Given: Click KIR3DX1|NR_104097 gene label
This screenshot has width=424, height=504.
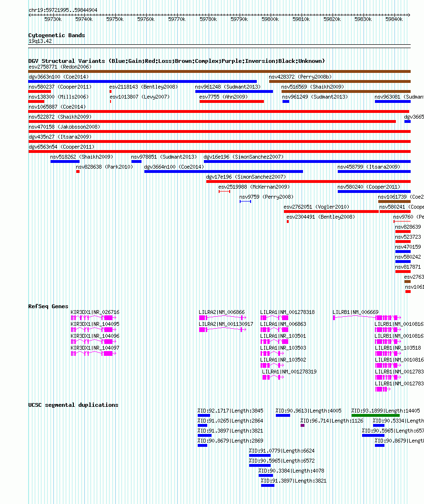Looking at the screenshot, I should (x=95, y=347).
